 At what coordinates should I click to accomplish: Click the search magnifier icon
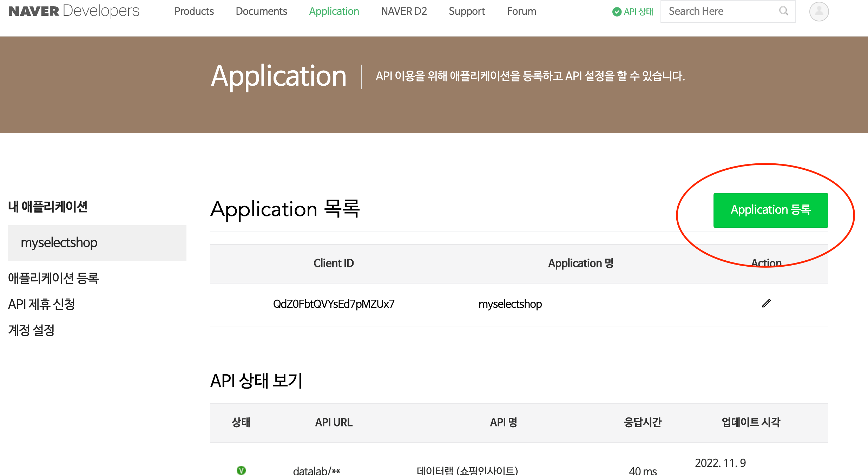783,11
